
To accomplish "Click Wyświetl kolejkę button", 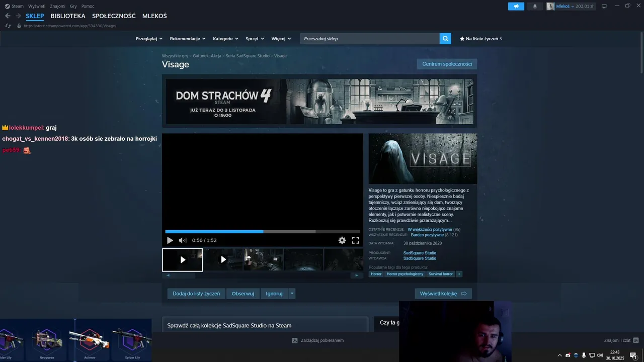I will (x=443, y=294).
